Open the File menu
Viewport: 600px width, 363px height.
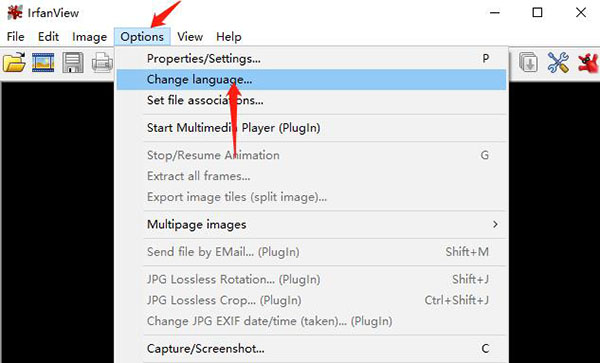[16, 37]
